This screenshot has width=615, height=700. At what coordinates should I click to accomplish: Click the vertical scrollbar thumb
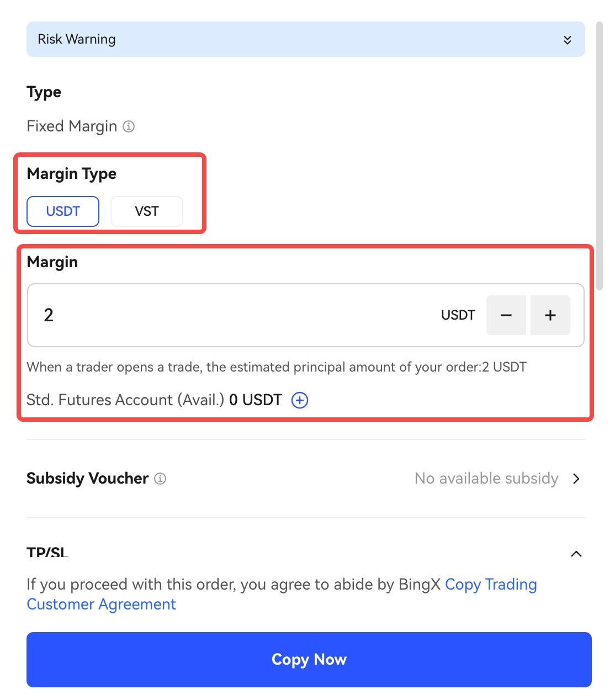[600, 155]
